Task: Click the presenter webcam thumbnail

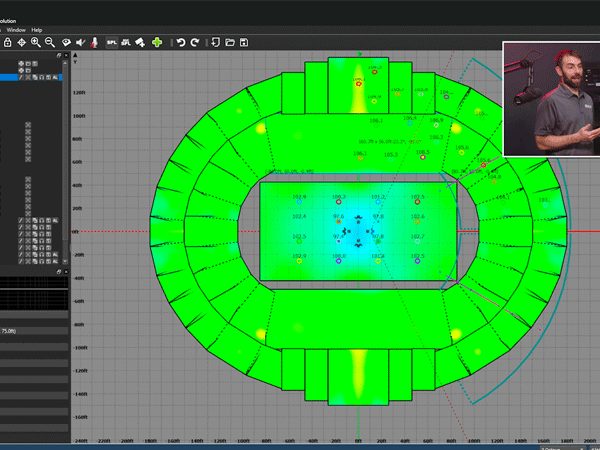Action: [x=551, y=99]
